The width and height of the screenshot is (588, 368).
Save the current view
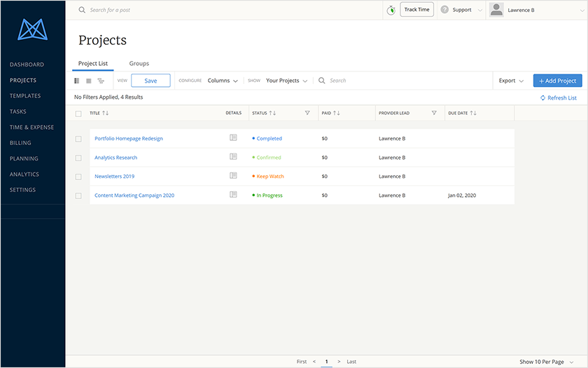(150, 81)
